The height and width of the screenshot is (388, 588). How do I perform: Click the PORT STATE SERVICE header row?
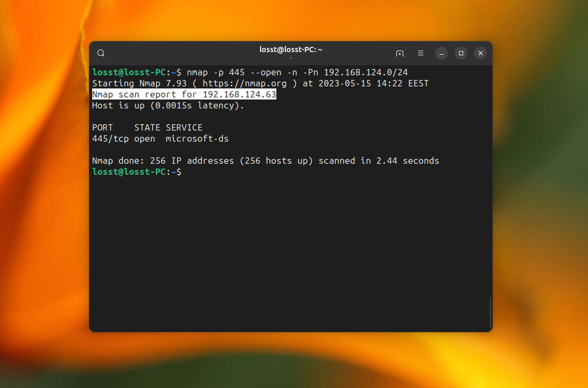coord(147,127)
